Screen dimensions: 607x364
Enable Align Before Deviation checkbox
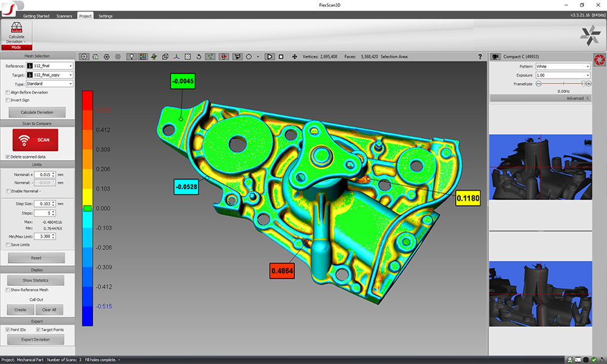tap(7, 92)
